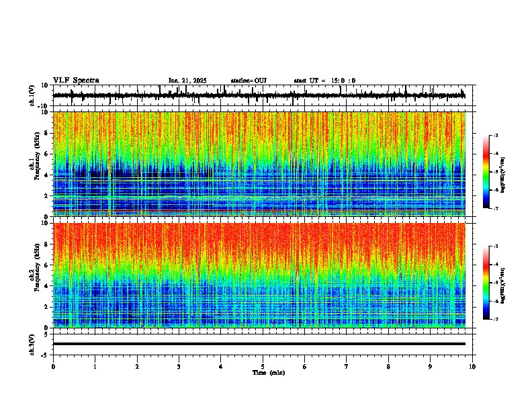Click the ch.1 spectrogram color scale bar
Image resolution: width=532 pixels, height=411 pixels.
tap(486, 172)
